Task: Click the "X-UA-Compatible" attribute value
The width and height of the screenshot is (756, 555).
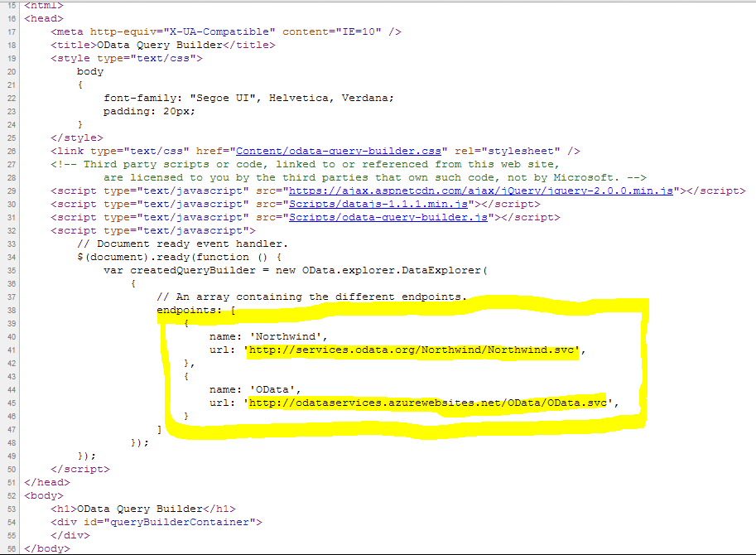Action: click(x=219, y=31)
